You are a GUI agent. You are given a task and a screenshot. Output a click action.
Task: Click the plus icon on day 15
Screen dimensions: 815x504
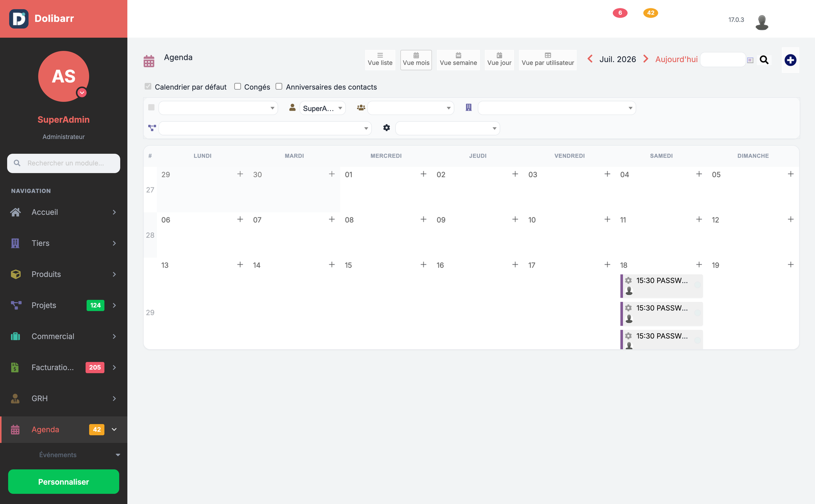tap(423, 265)
